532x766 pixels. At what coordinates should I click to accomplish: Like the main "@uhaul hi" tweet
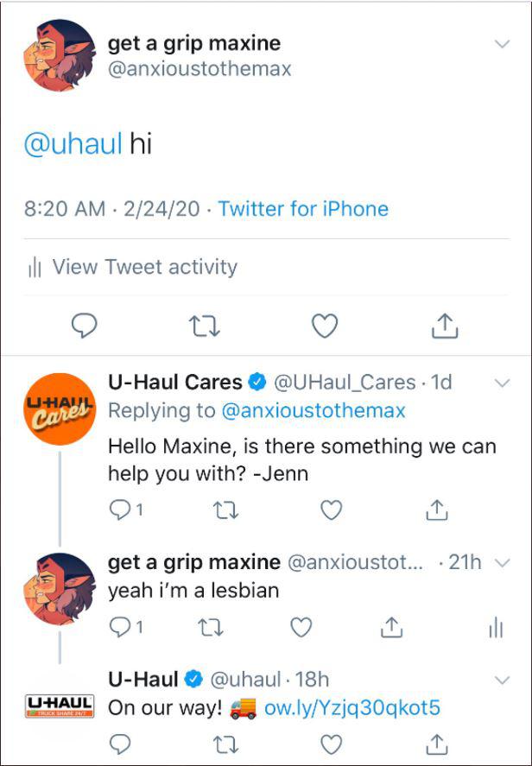324,326
